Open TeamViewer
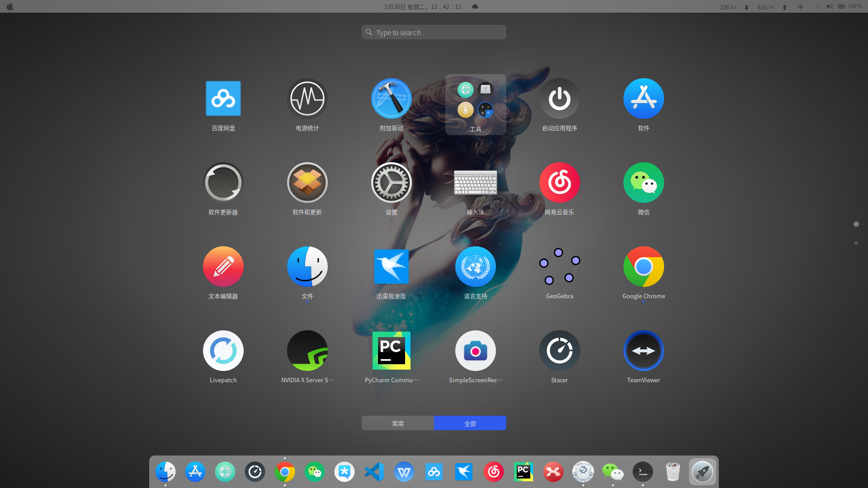 coord(643,350)
